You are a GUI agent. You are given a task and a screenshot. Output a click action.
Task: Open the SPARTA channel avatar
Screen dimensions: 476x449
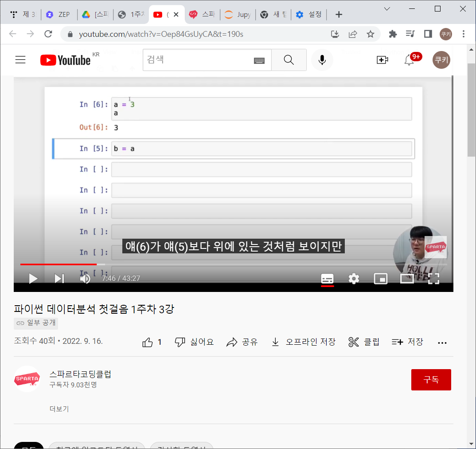(x=27, y=379)
